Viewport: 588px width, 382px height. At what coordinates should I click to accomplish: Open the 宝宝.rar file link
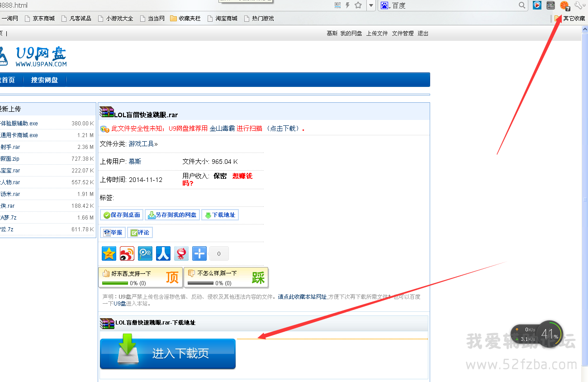point(10,170)
